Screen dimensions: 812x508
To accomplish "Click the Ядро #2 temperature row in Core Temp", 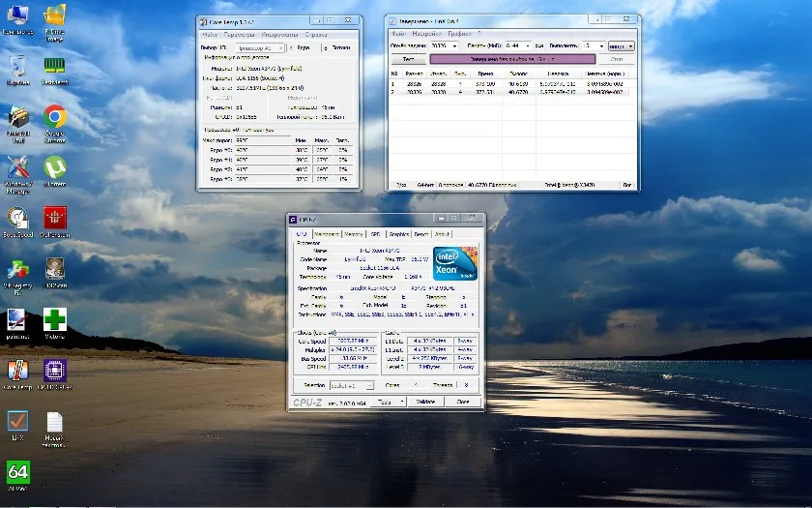I will (x=278, y=169).
